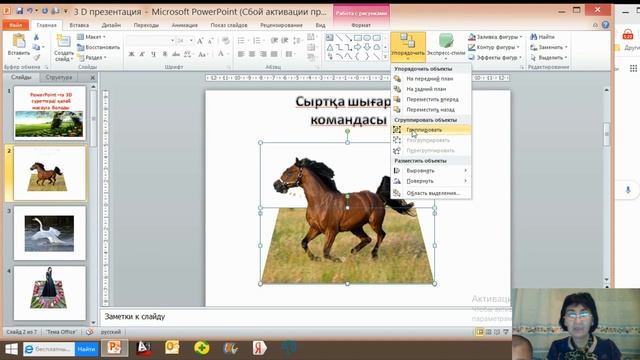The width and height of the screenshot is (640, 360).
Task: Toggle align text right
Action: pyautogui.click(x=263, y=54)
